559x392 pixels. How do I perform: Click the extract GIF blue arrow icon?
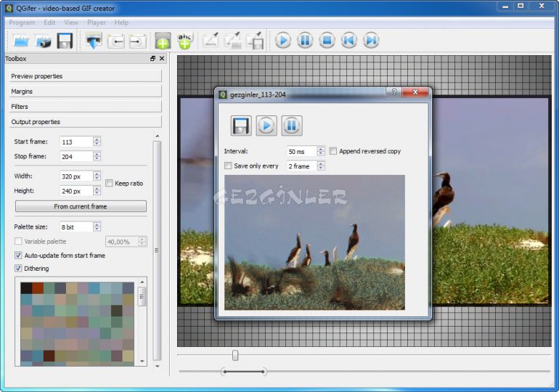(94, 41)
